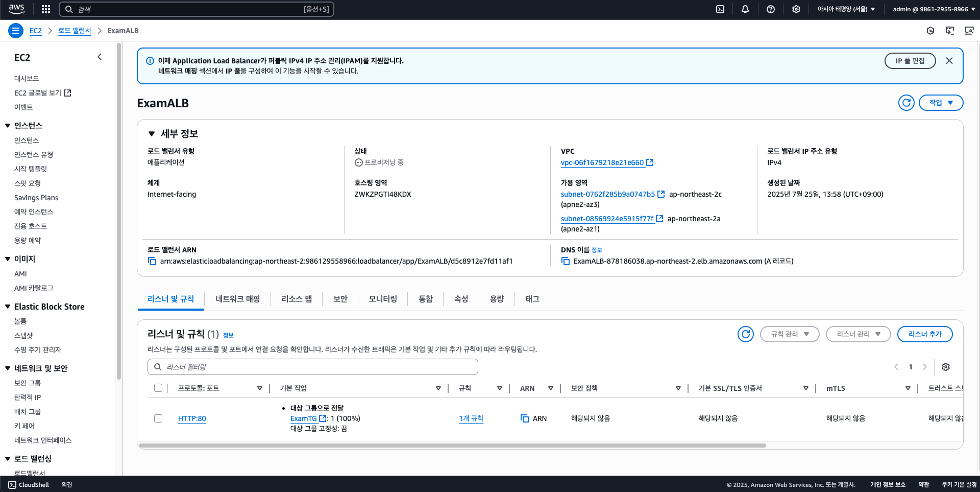Open the rightmost panel icon in breadcrumb bar
The image size is (980, 492).
coord(969,31)
